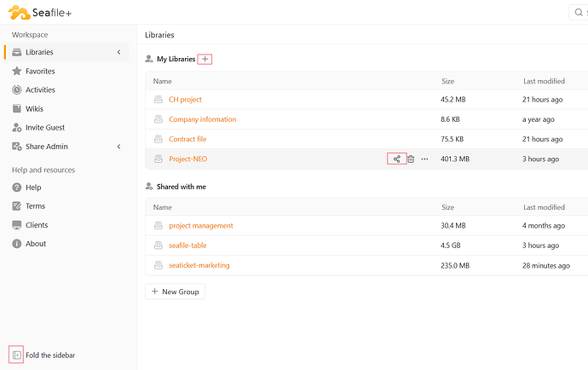Open Share Admin section
This screenshot has height=370, width=588.
[47, 147]
